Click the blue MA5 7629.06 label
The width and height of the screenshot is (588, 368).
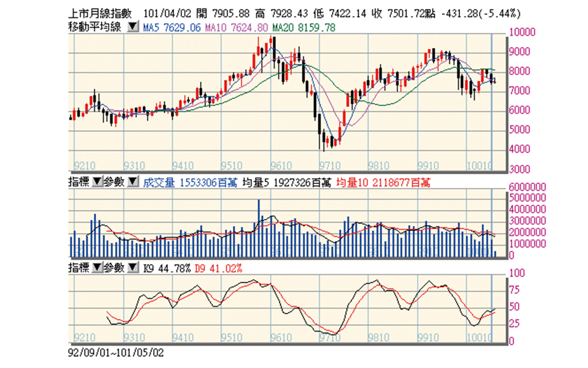coord(172,27)
